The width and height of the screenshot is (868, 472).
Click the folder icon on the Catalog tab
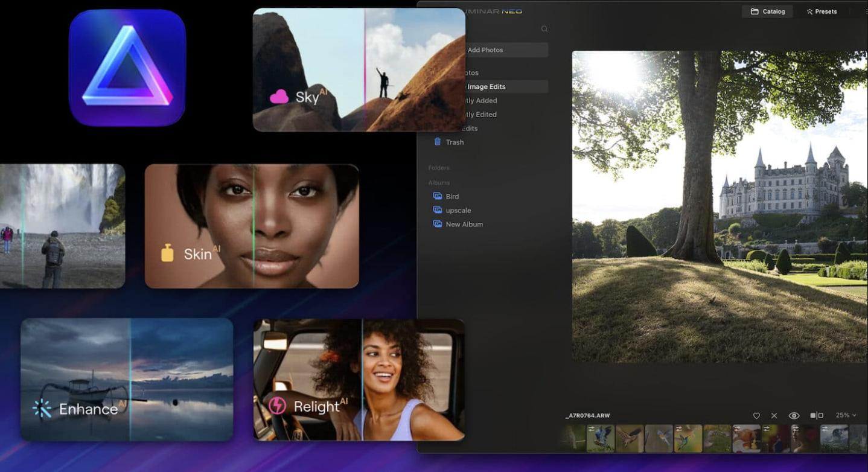coord(755,11)
